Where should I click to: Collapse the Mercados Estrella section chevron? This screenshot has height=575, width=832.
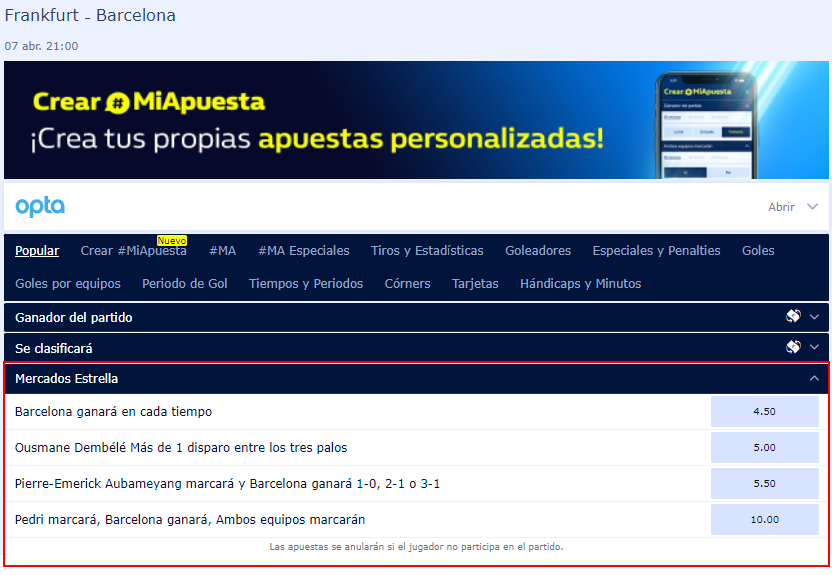pyautogui.click(x=814, y=378)
